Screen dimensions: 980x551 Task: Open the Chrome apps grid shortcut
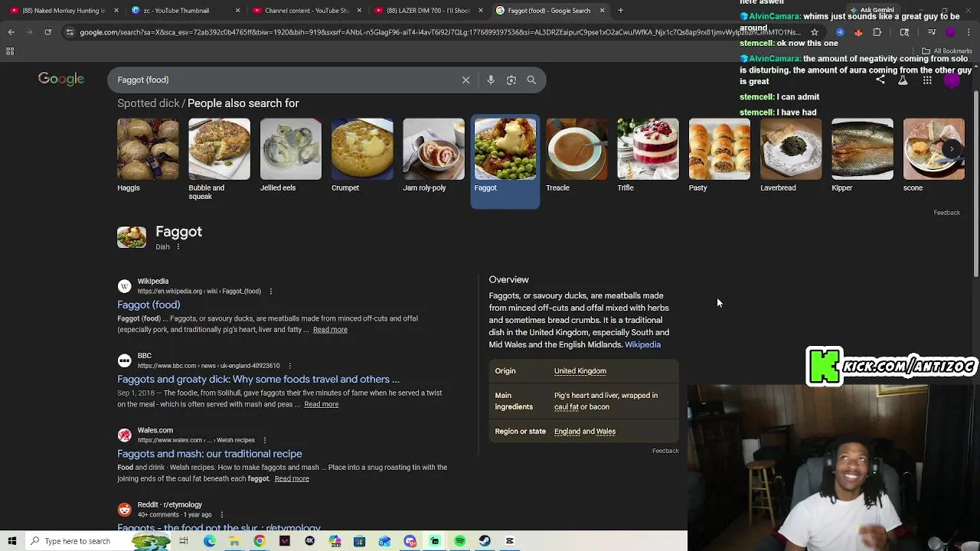tap(10, 51)
